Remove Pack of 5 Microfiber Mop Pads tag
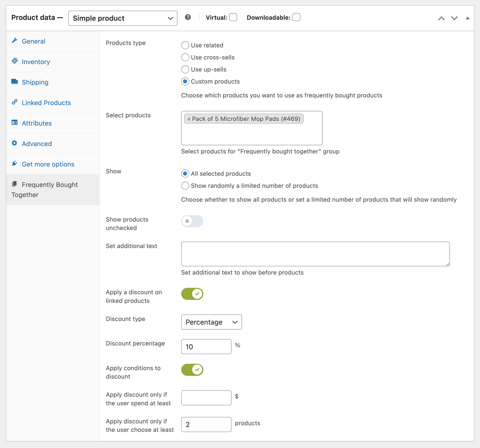The image size is (480, 448). point(189,119)
